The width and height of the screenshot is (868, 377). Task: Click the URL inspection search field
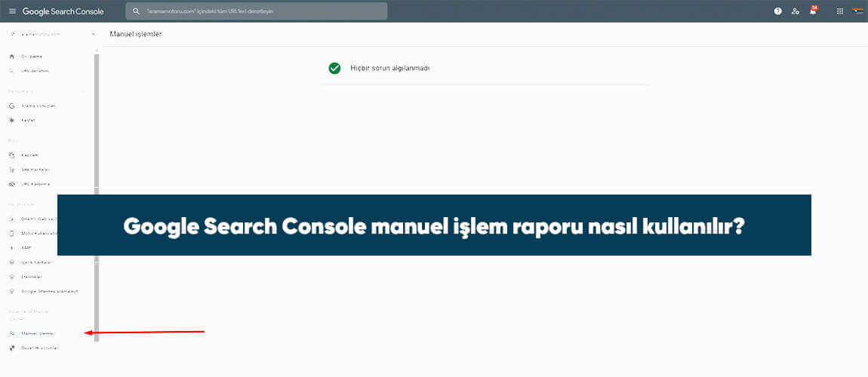(x=260, y=11)
